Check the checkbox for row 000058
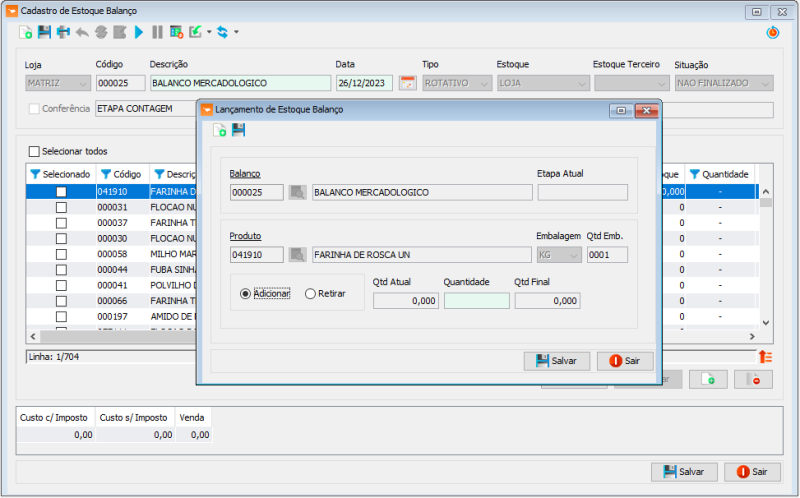800x498 pixels. [61, 254]
